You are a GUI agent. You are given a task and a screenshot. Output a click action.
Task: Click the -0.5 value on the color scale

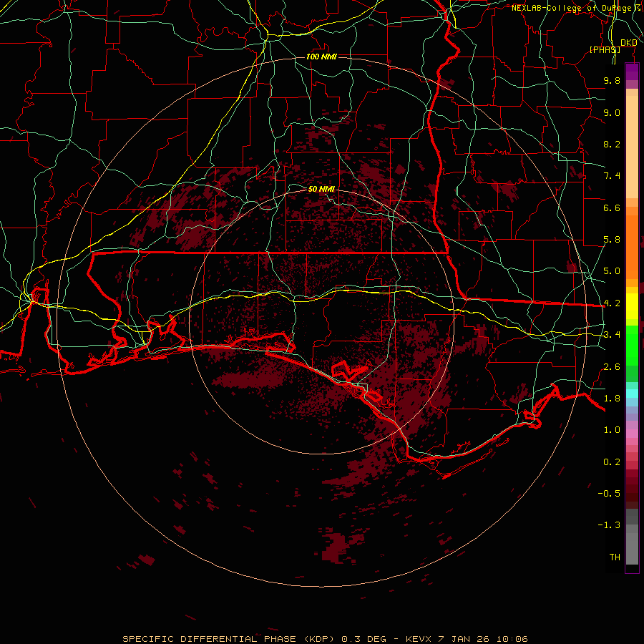tap(609, 494)
